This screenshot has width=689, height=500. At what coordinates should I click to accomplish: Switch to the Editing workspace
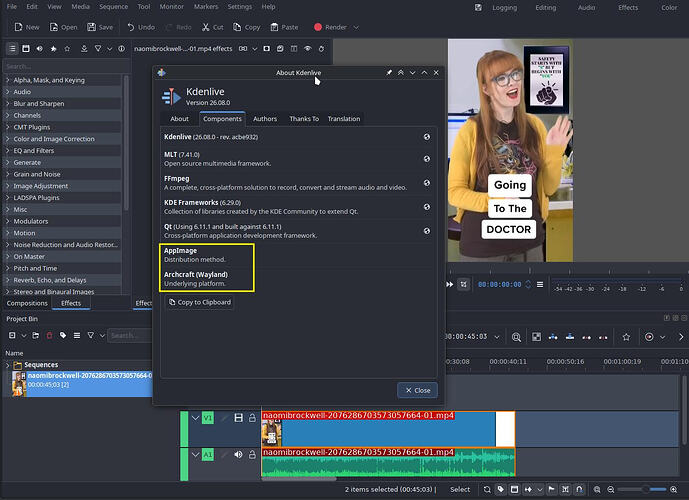tap(545, 7)
